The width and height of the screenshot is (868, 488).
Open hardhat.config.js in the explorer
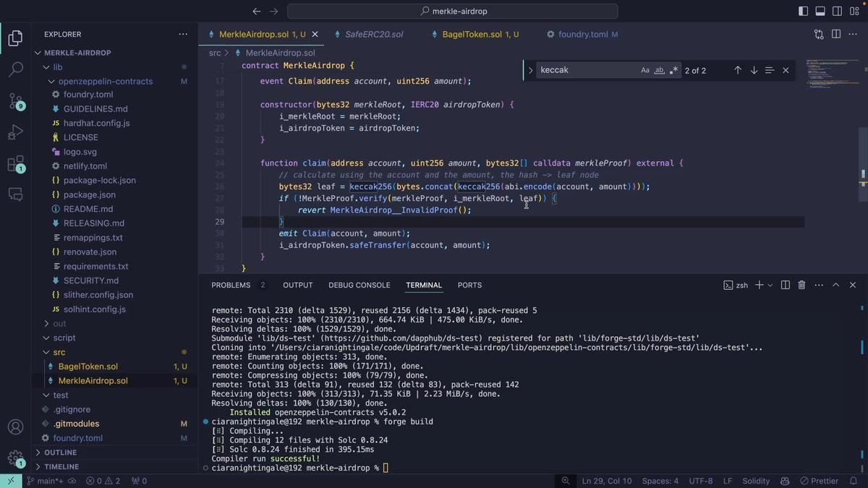coord(114,123)
